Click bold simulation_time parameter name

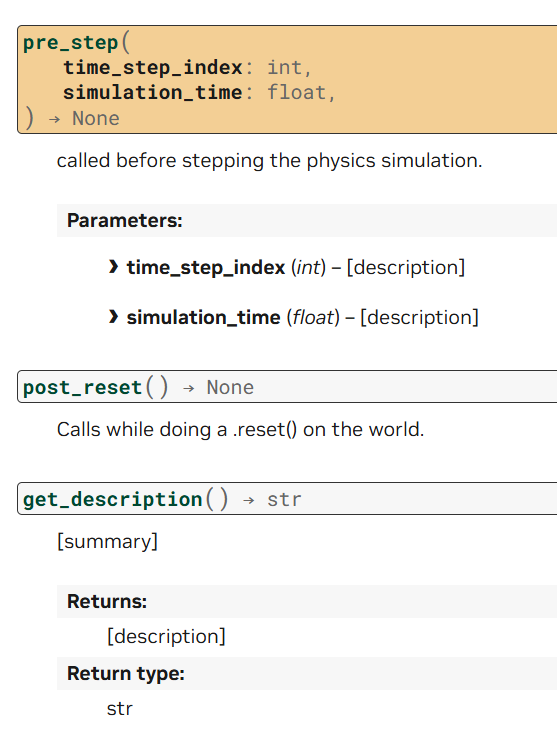204,317
